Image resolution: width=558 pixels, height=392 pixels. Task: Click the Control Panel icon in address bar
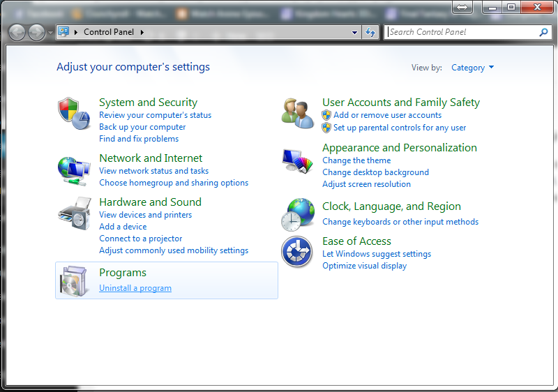pyautogui.click(x=63, y=32)
